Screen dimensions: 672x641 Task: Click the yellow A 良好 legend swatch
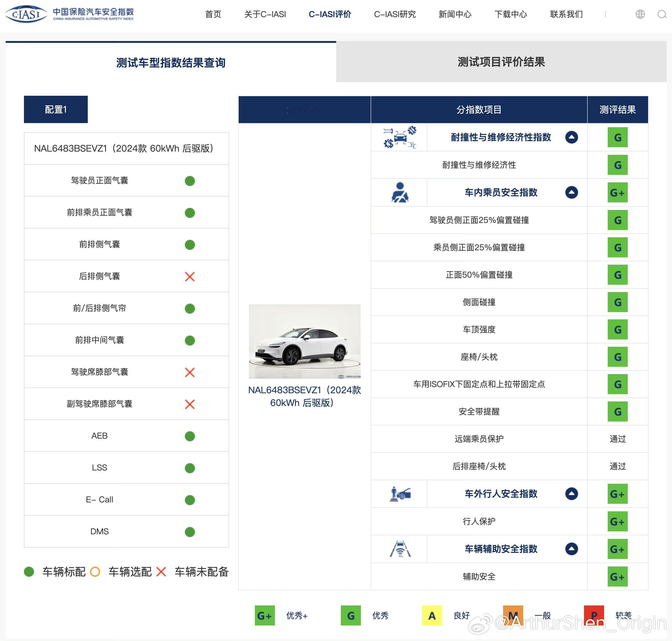[432, 615]
